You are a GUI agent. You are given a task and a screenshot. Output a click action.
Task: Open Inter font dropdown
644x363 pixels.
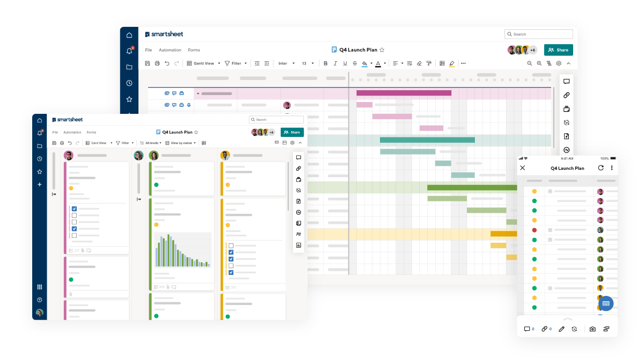[x=287, y=63]
